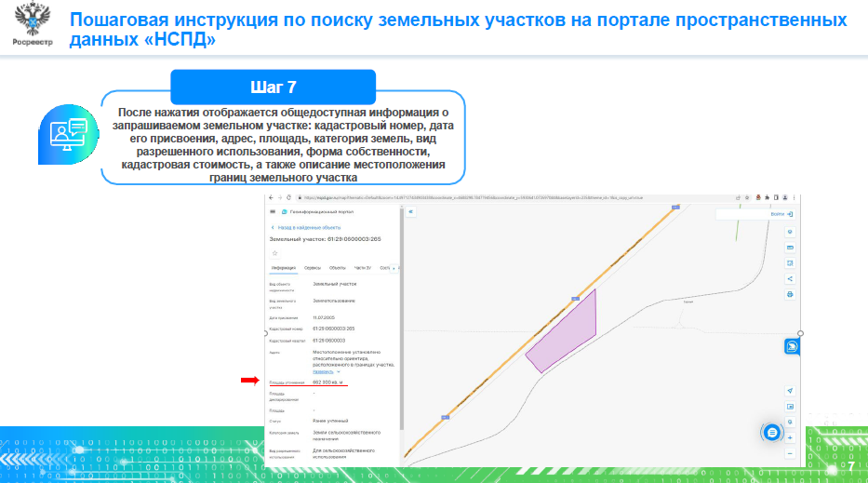
Task: Click the purple land plot polygon on the map
Action: [568, 332]
